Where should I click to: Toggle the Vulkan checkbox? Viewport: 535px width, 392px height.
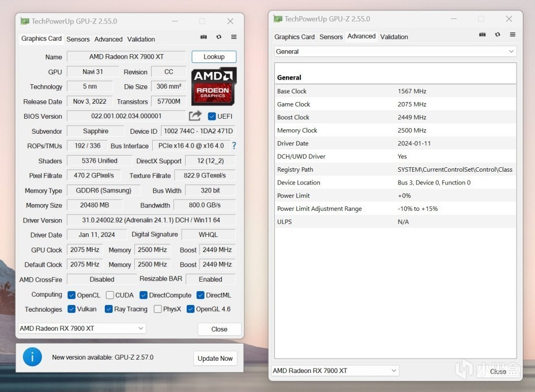coord(71,309)
